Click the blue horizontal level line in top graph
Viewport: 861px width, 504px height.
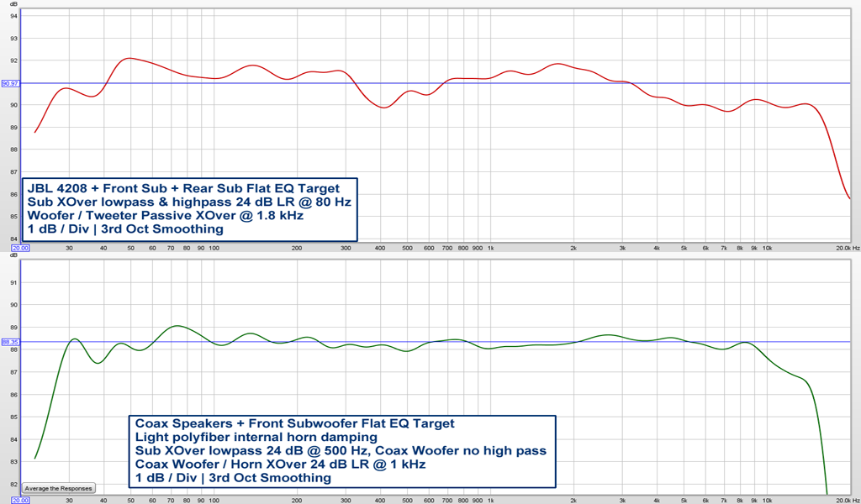504,83
